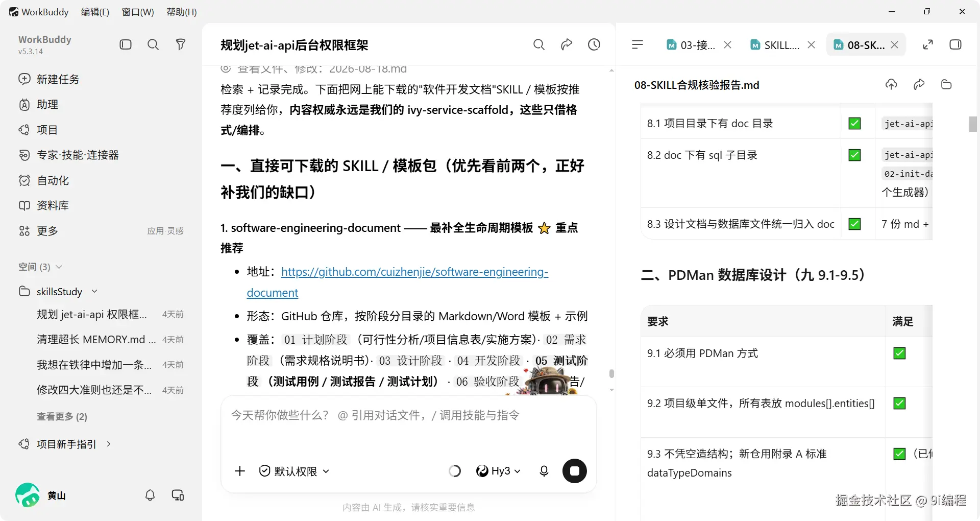Expand file preview to fullscreen
Viewport: 980px width, 521px height.
tap(928, 45)
